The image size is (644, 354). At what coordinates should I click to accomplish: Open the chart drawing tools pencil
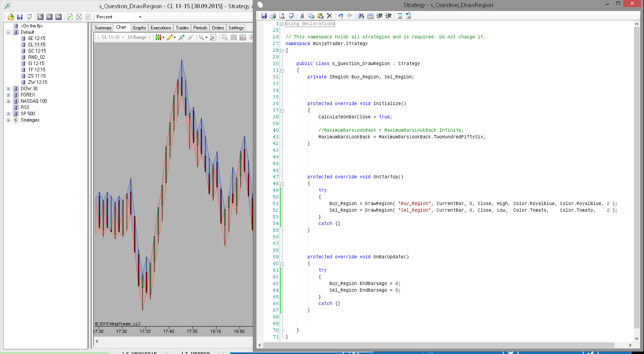pos(170,37)
